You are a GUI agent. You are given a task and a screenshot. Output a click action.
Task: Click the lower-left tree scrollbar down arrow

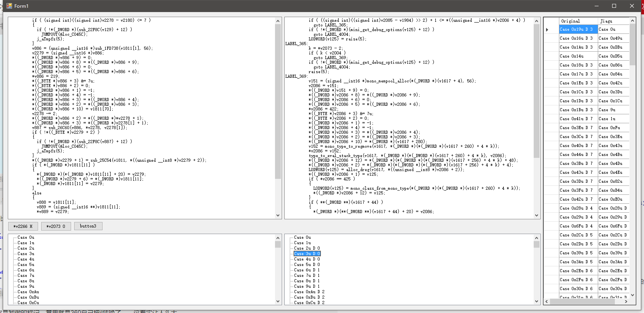click(x=278, y=301)
